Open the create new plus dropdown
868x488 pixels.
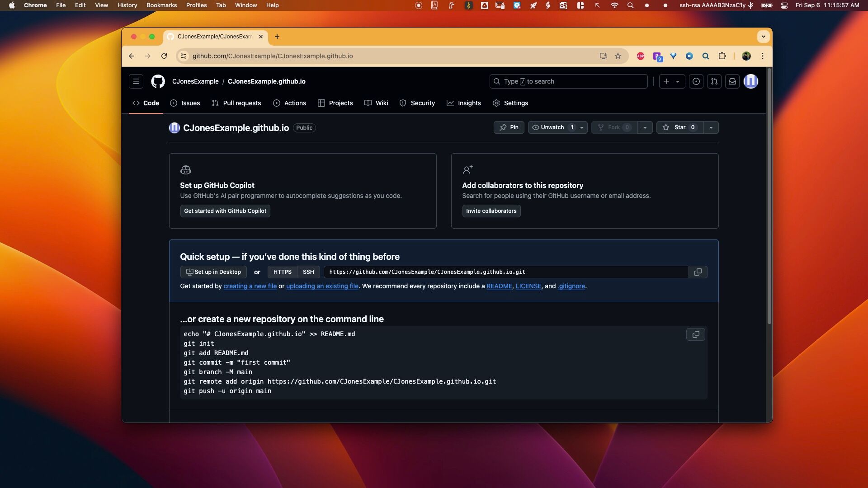click(x=671, y=81)
